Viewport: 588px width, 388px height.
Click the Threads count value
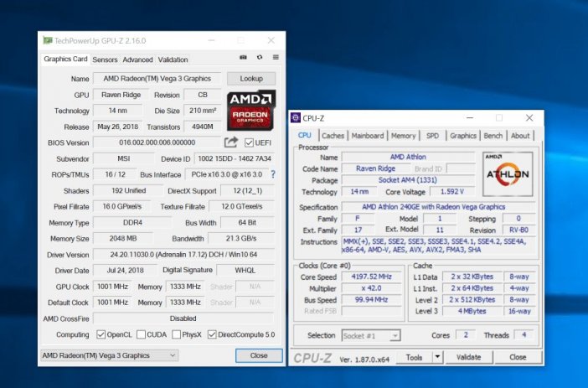click(x=524, y=334)
